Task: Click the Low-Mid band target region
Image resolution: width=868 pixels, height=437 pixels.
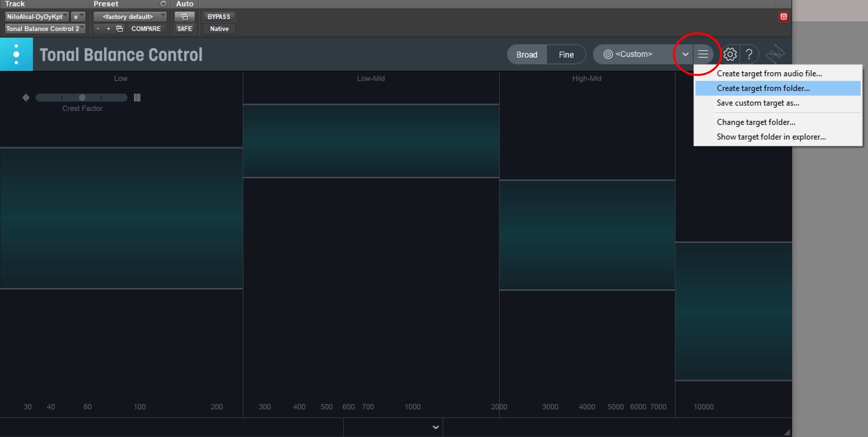Action: (x=371, y=141)
